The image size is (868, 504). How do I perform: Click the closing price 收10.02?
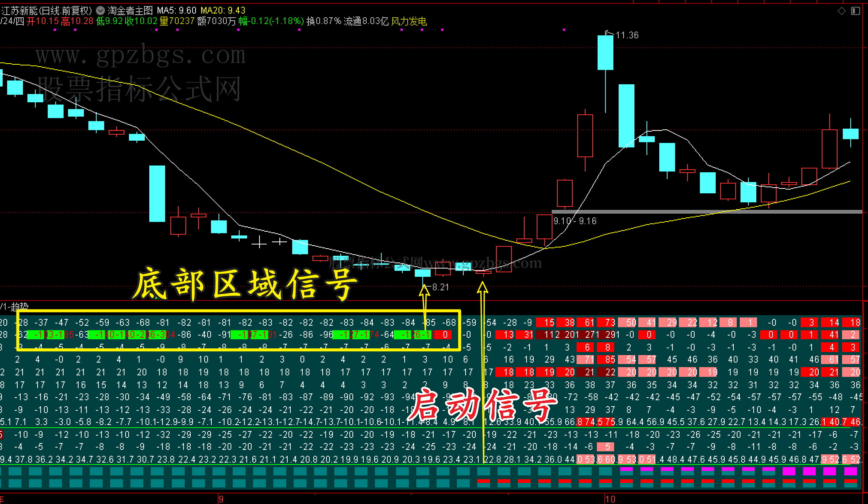pos(141,21)
